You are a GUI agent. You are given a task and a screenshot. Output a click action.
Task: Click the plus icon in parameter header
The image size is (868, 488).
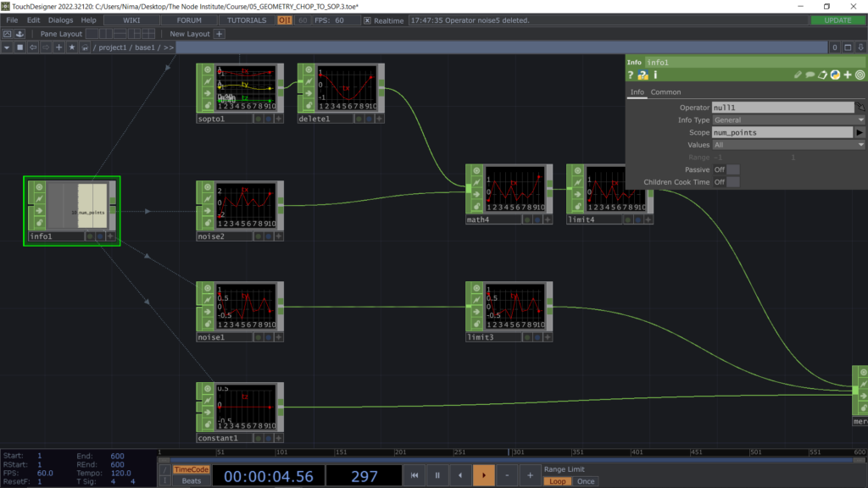click(848, 75)
